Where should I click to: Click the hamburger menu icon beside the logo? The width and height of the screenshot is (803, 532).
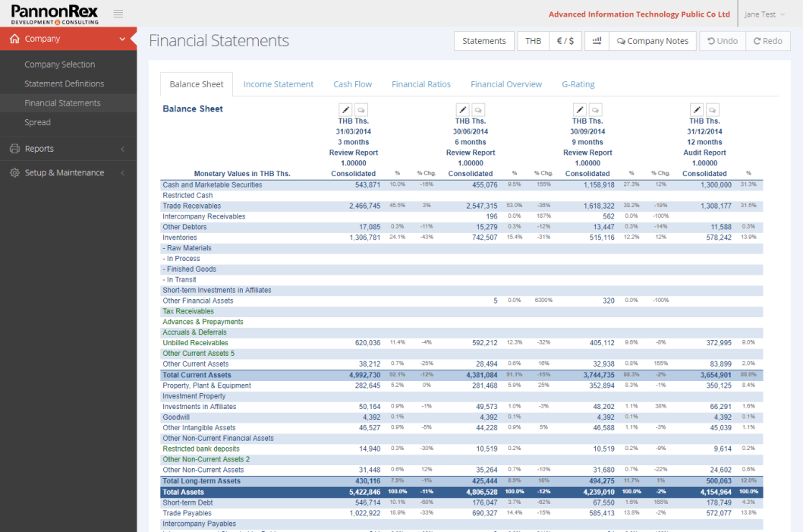[118, 14]
